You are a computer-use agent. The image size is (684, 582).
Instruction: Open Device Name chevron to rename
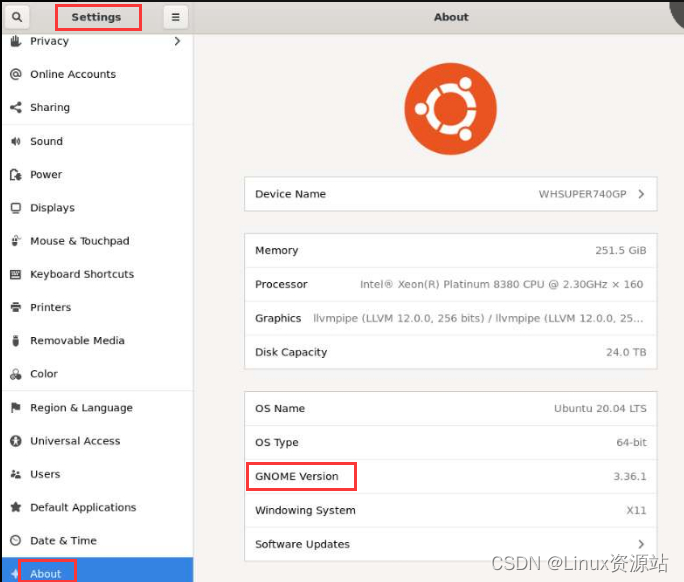pyautogui.click(x=641, y=194)
